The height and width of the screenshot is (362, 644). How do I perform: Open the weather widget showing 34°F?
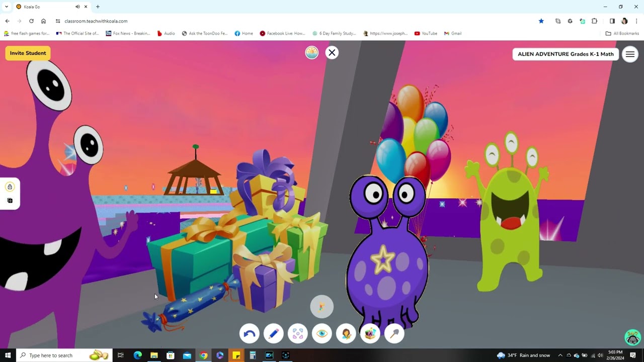pos(524,355)
